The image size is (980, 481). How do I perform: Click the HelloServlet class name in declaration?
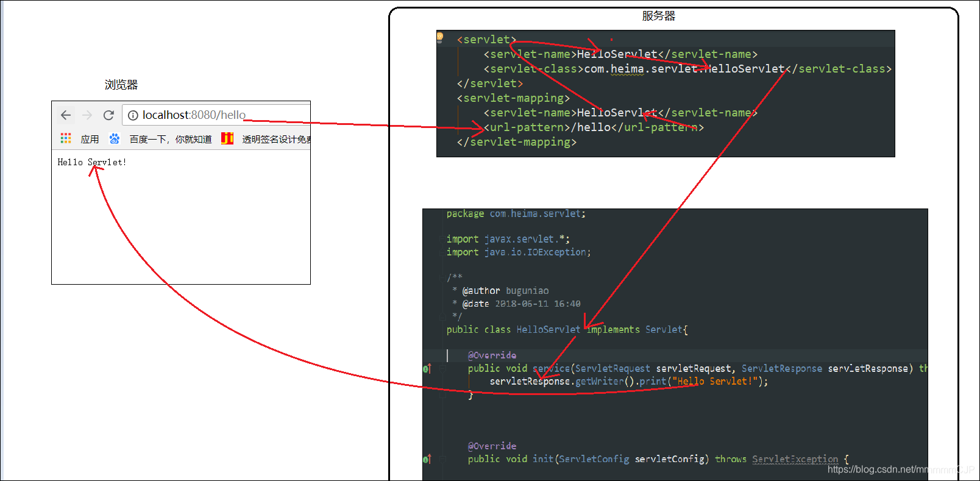(x=549, y=330)
